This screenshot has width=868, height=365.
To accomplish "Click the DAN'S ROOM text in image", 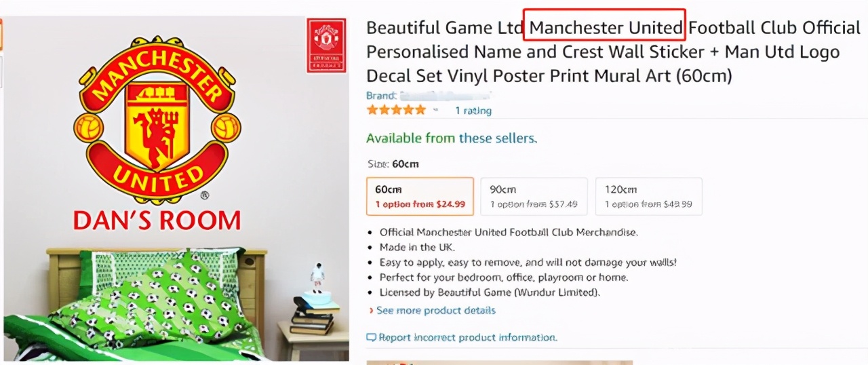I will (157, 220).
